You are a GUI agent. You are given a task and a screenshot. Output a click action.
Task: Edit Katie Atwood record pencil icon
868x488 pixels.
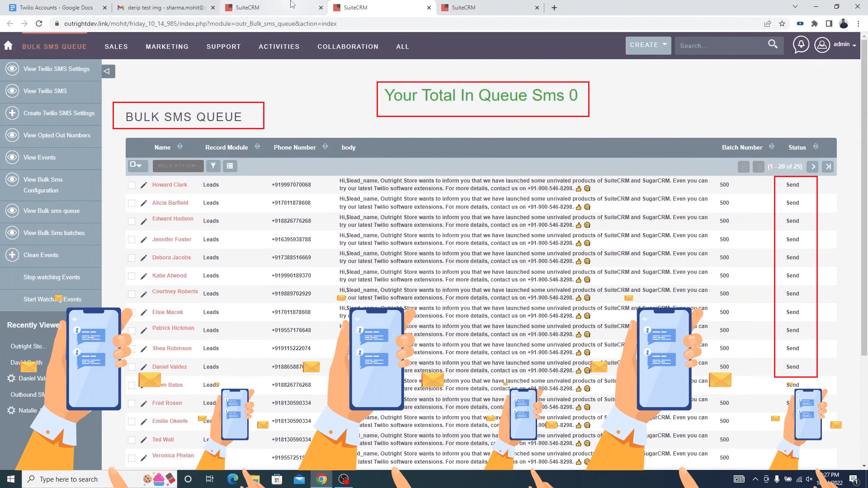point(143,276)
